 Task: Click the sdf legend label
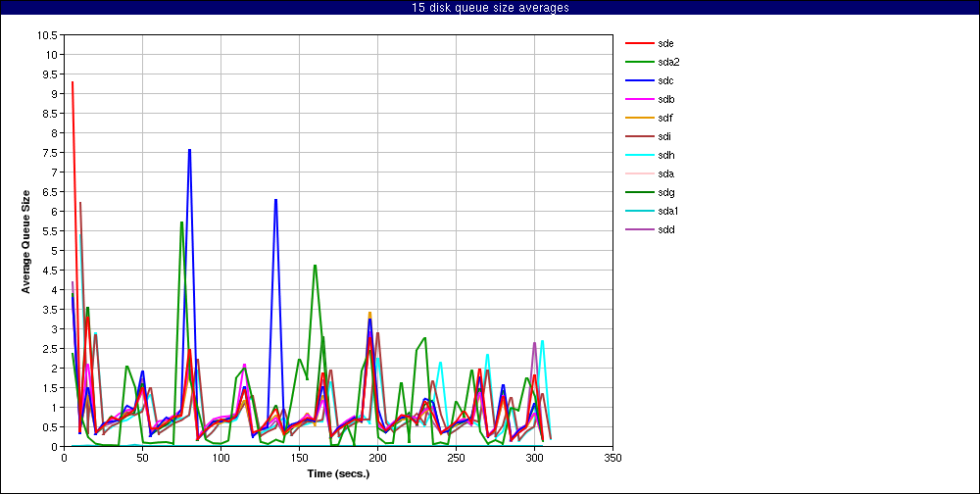665,119
